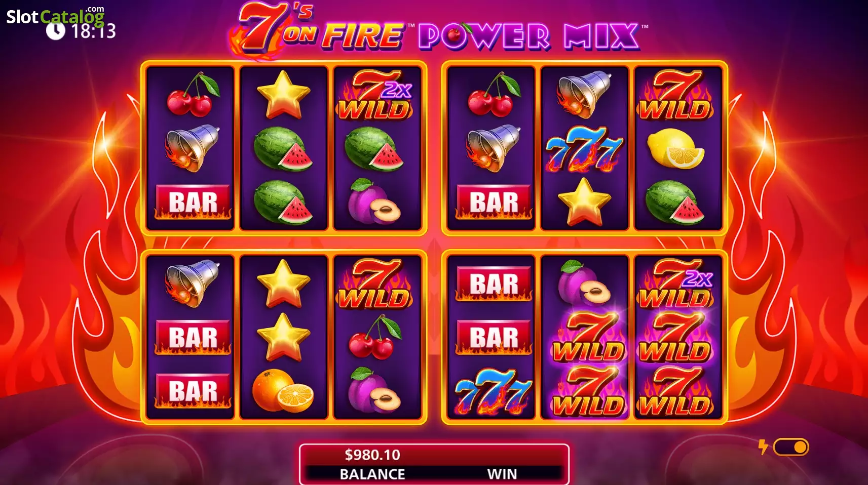Click the 7's on Fire Power Mix title

(x=439, y=30)
